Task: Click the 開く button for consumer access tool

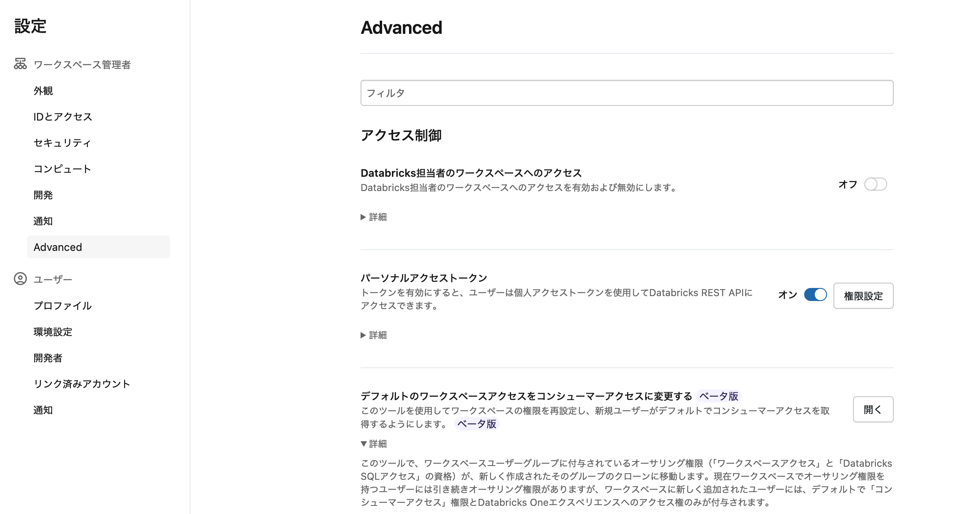Action: 873,409
